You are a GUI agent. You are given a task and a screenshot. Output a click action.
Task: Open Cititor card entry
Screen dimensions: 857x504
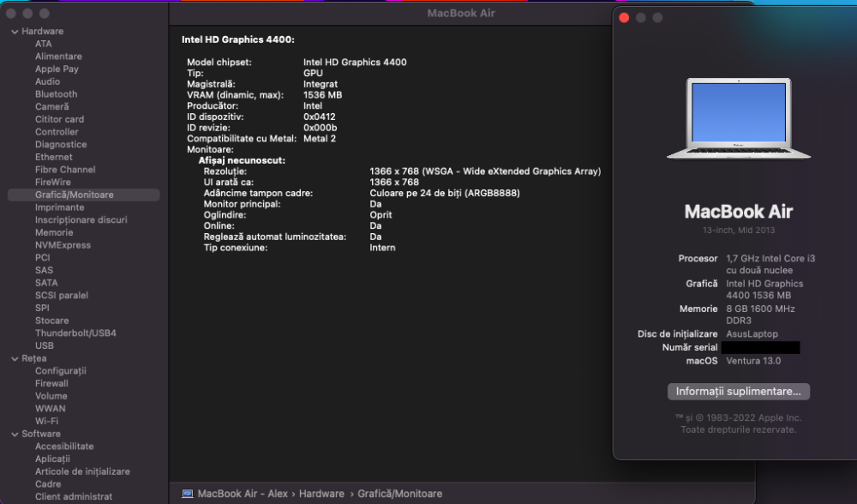pyautogui.click(x=60, y=119)
